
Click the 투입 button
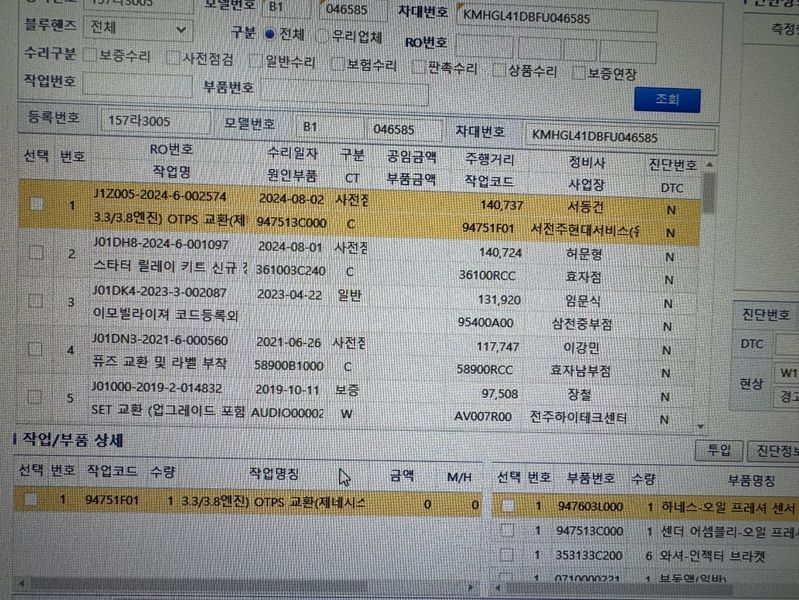[719, 450]
